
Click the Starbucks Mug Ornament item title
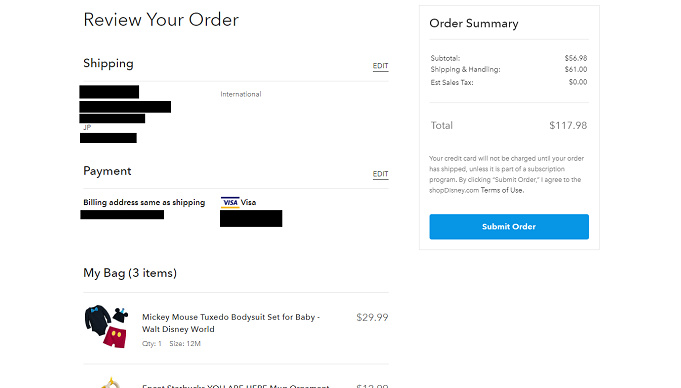pos(236,385)
